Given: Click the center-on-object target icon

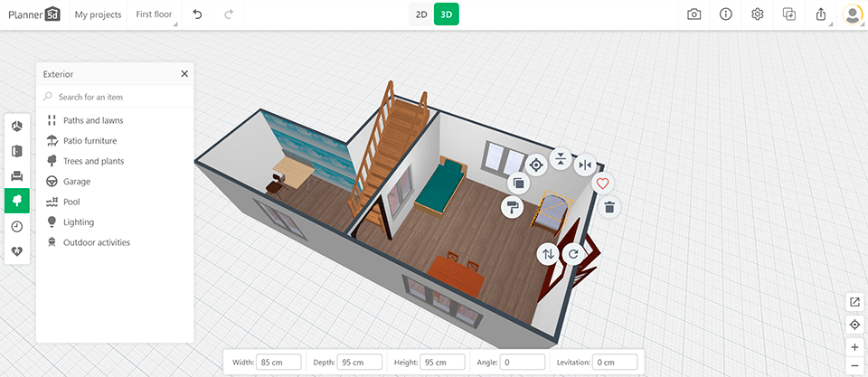Looking at the screenshot, I should click(x=536, y=165).
